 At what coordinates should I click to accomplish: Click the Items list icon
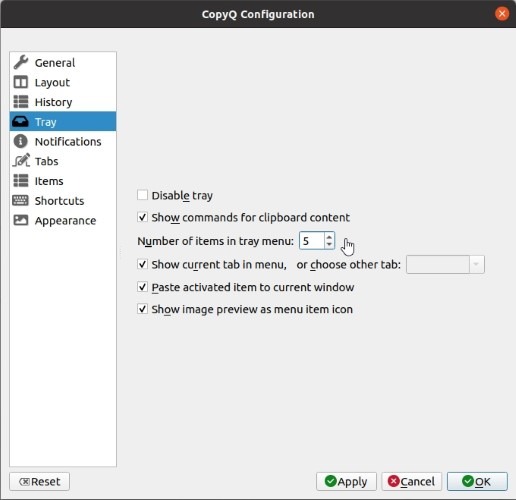tap(21, 181)
